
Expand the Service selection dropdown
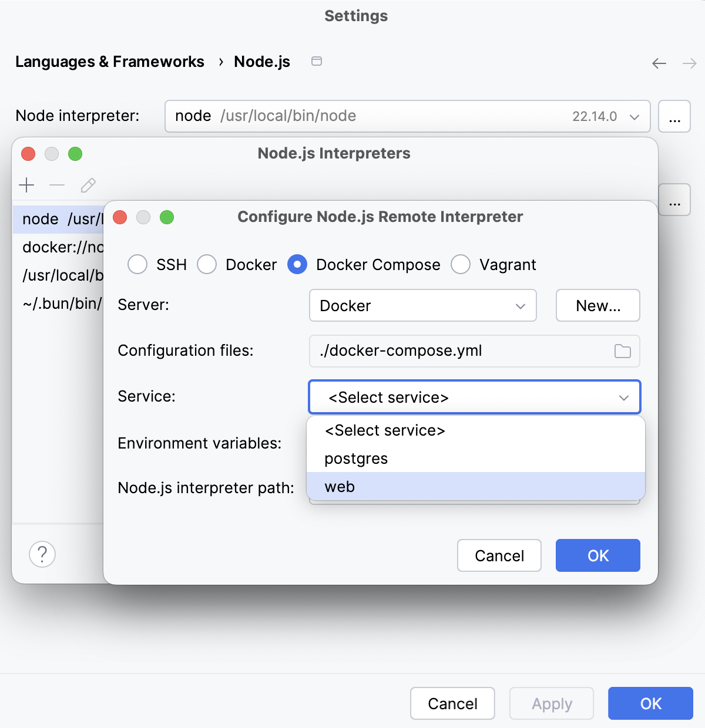[x=623, y=397]
